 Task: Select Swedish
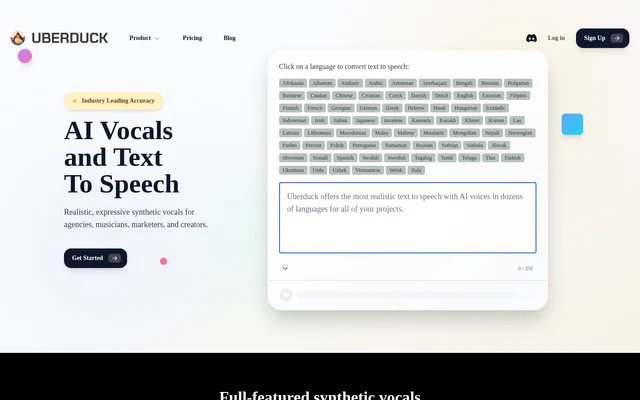coord(397,158)
